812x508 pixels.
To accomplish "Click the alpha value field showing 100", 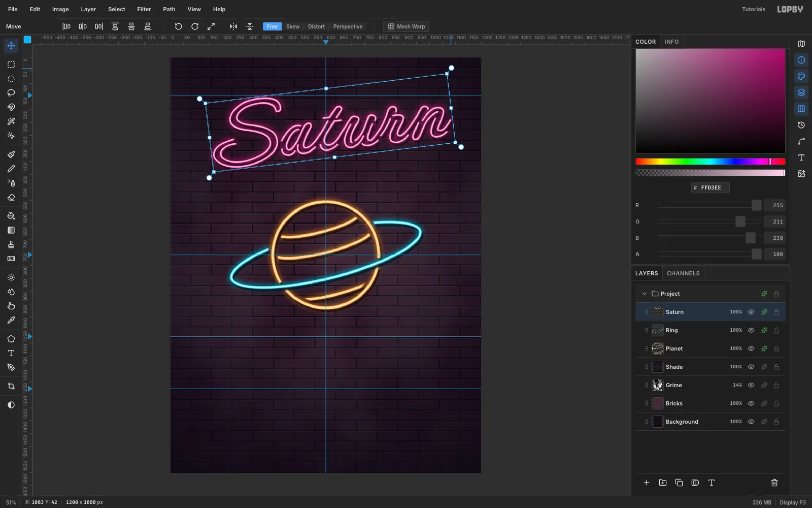I will point(775,254).
